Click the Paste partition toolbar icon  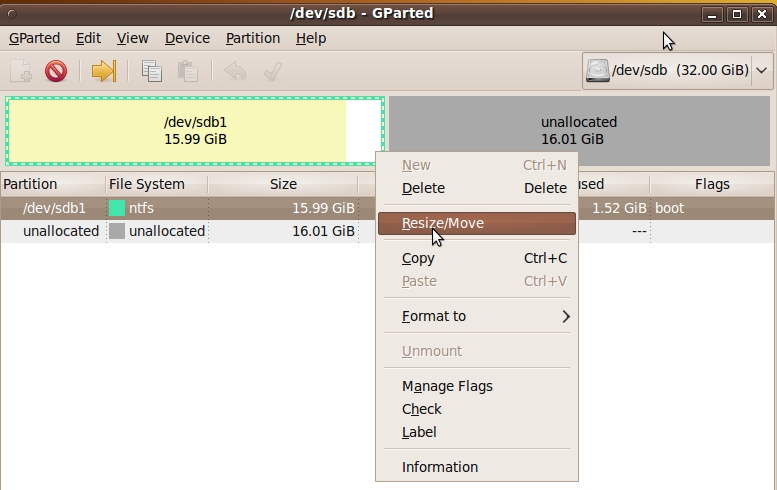[187, 71]
